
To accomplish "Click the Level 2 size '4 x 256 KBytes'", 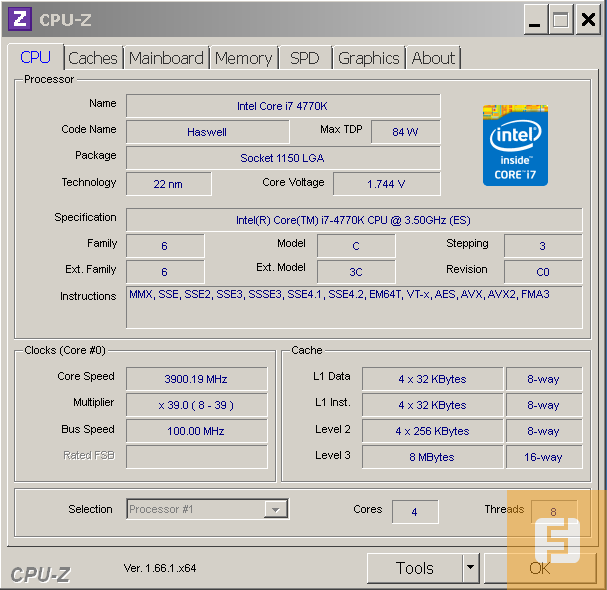I will coord(432,431).
